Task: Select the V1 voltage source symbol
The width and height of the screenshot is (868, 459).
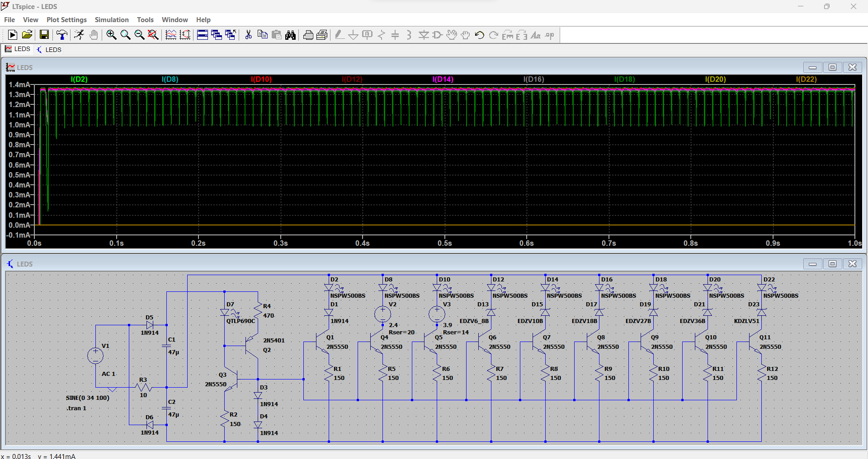Action: pos(95,356)
